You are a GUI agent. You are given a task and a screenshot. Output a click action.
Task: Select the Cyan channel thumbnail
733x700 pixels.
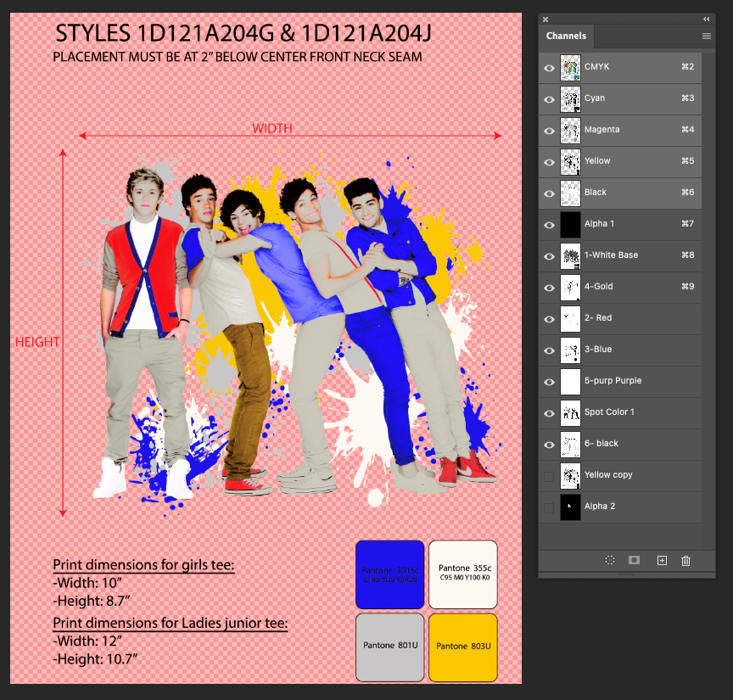coord(570,99)
